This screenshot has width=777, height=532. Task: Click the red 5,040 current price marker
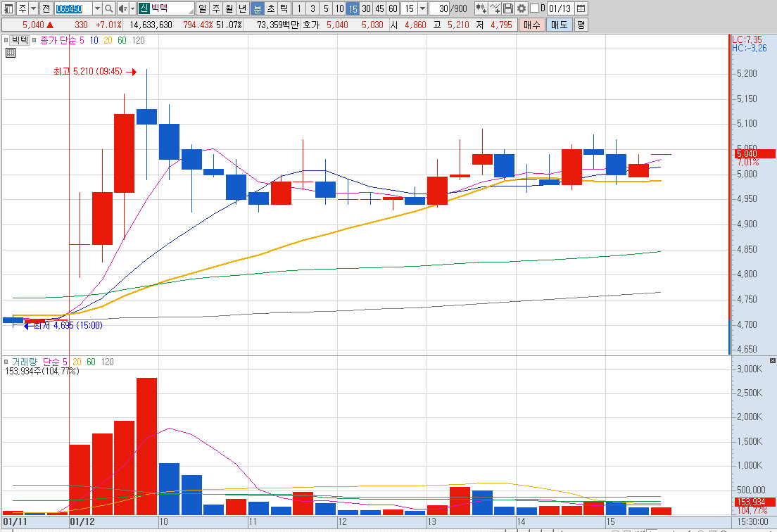coord(754,153)
